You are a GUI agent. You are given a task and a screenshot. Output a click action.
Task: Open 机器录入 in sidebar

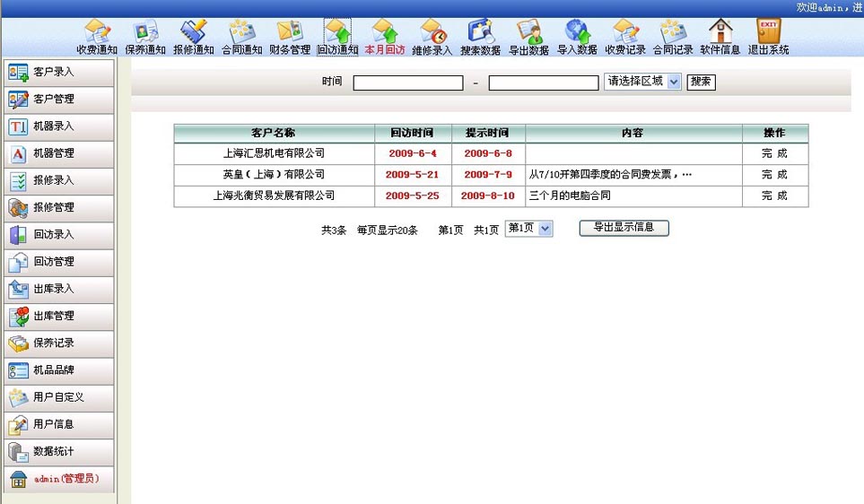tap(59, 126)
